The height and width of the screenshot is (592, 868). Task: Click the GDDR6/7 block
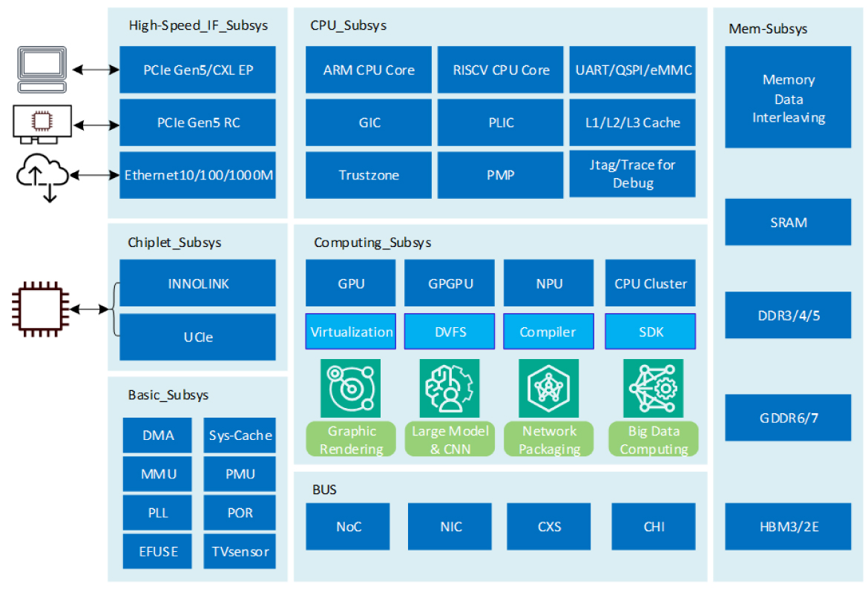(x=789, y=418)
